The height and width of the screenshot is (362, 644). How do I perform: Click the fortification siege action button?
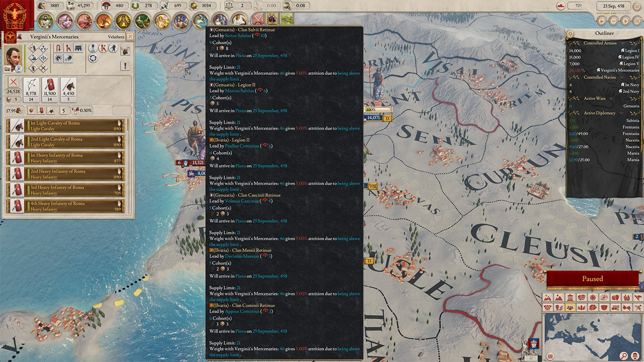click(78, 48)
